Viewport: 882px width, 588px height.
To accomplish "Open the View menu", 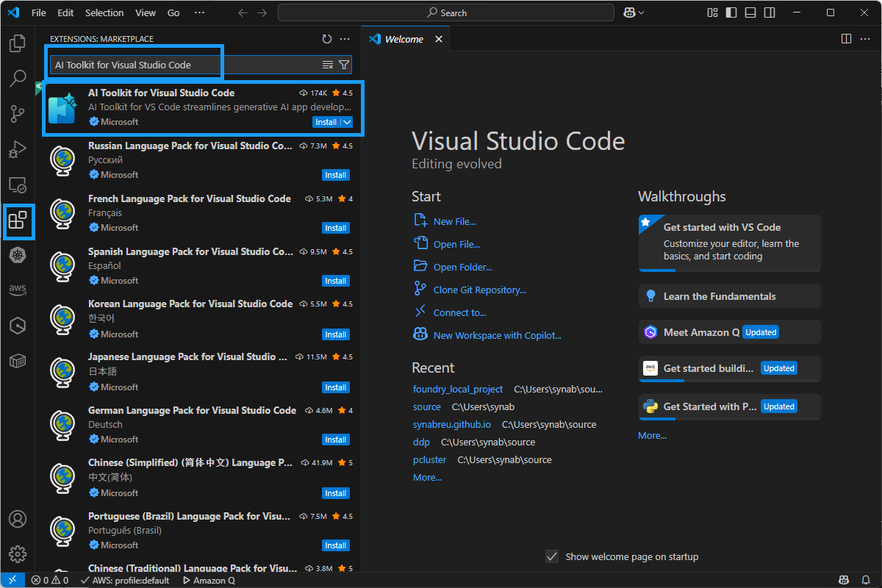I will [x=146, y=12].
